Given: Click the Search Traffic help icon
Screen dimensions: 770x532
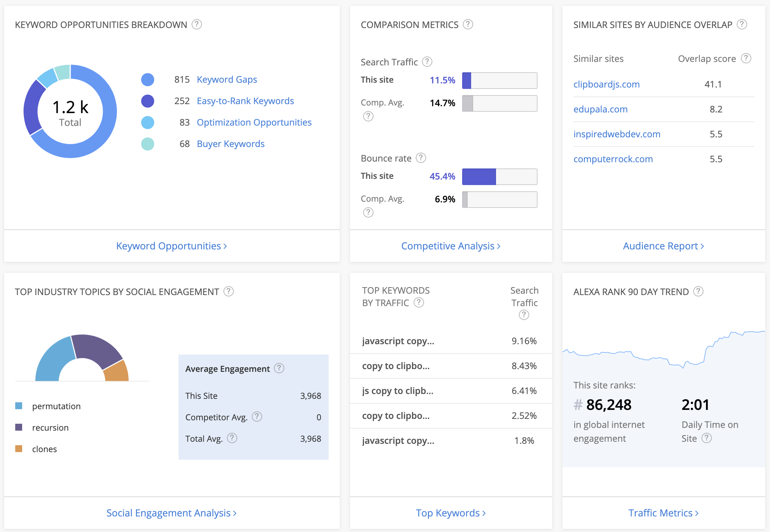Looking at the screenshot, I should (428, 62).
